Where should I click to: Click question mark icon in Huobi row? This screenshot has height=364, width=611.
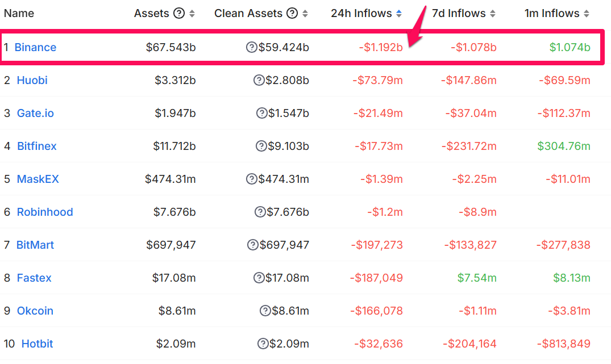[259, 80]
